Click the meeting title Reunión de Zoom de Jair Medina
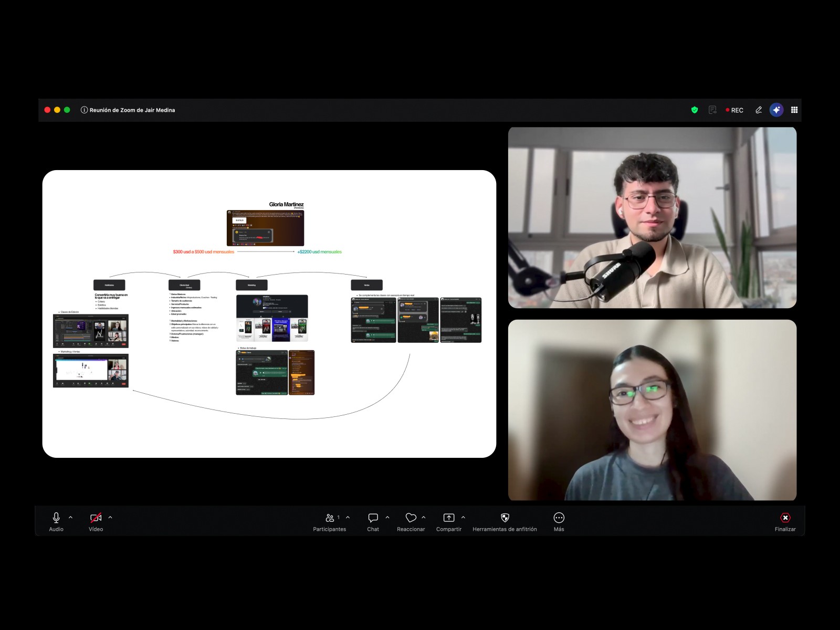Image resolution: width=840 pixels, height=630 pixels. 132,110
